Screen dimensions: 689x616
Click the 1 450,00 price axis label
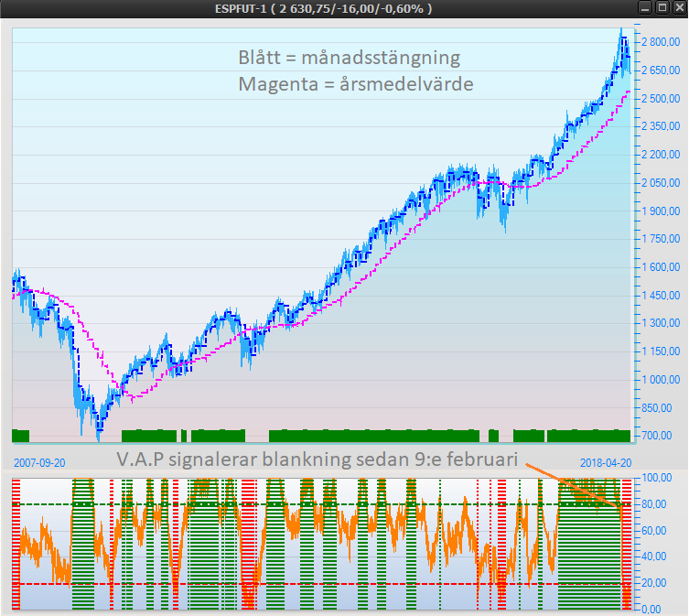coord(661,296)
